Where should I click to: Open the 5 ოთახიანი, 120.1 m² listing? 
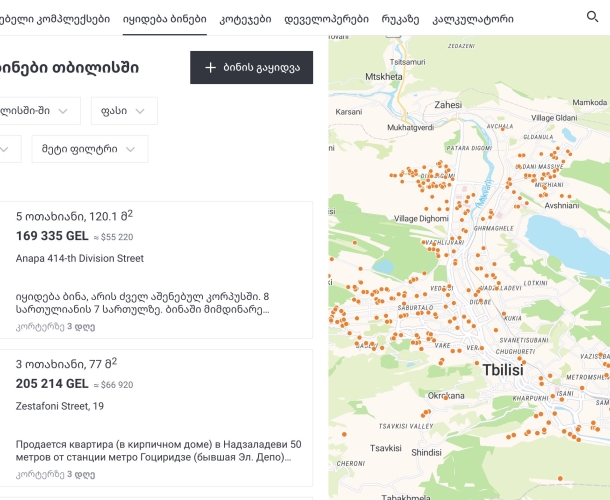(74, 215)
